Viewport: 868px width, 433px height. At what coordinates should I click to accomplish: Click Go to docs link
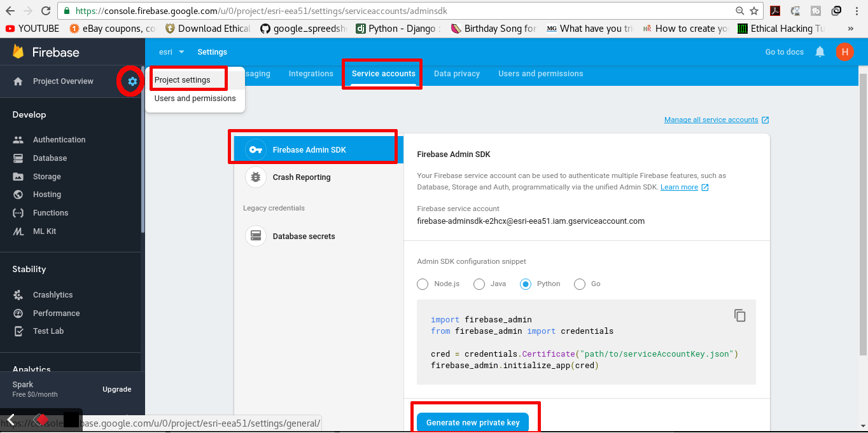click(785, 52)
